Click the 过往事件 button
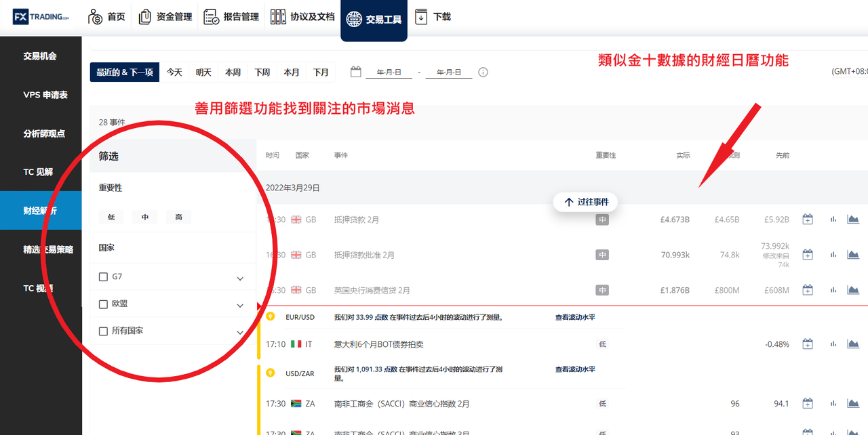Screen dimensions: 868x435 click(586, 202)
